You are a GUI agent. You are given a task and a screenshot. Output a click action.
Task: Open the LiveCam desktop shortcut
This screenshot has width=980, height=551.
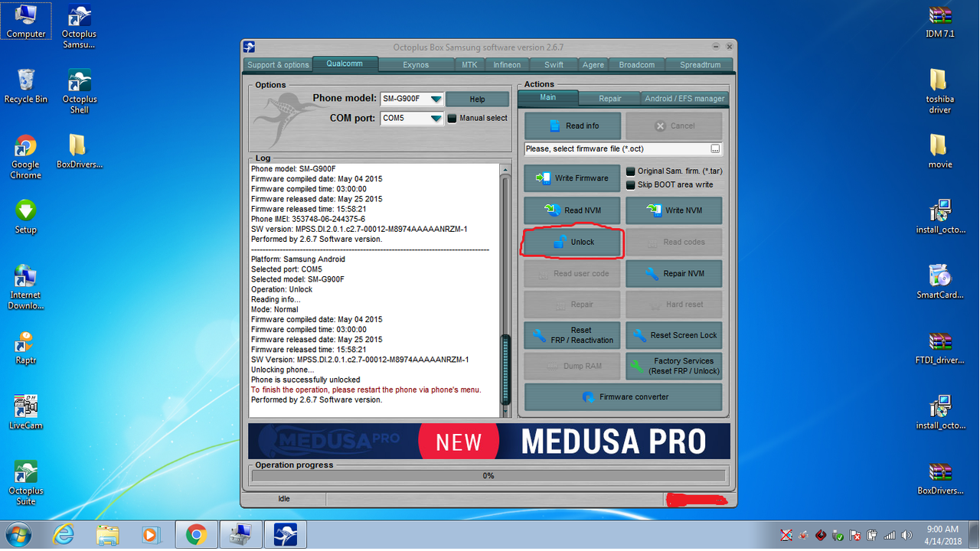click(26, 413)
